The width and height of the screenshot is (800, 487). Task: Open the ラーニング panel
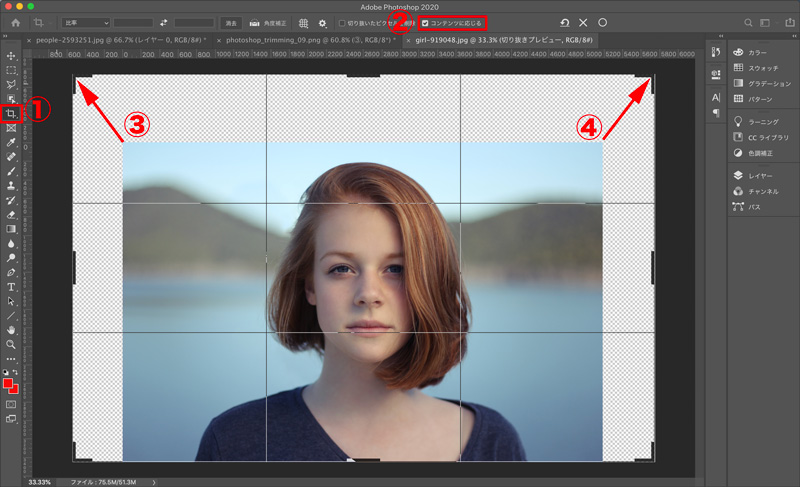(756, 122)
